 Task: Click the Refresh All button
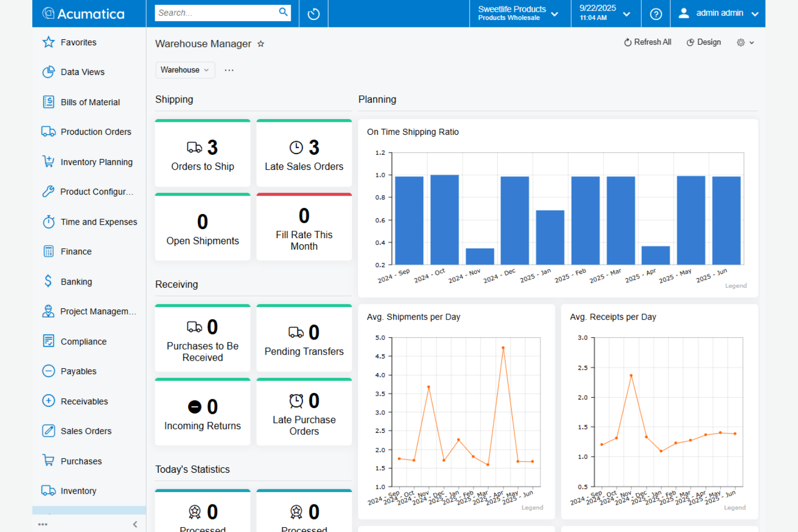coord(647,42)
